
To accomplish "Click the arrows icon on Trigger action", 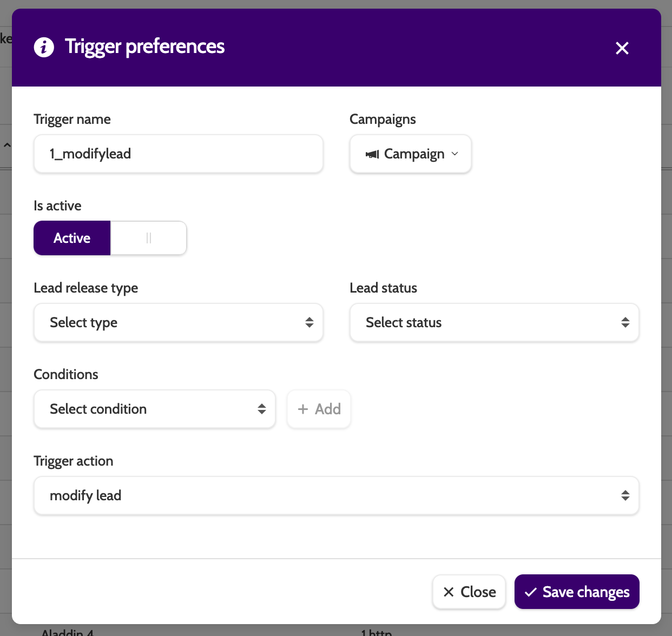I will click(x=625, y=495).
